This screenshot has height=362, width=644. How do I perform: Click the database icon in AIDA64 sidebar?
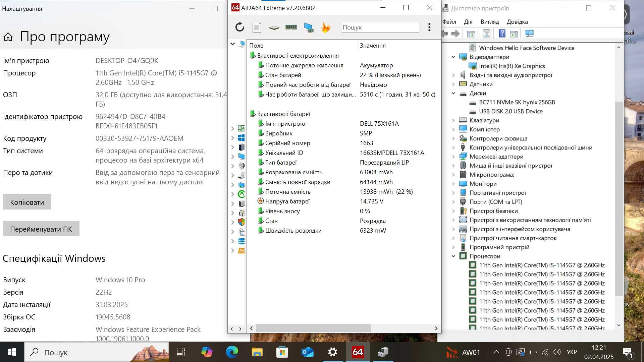coord(241,241)
